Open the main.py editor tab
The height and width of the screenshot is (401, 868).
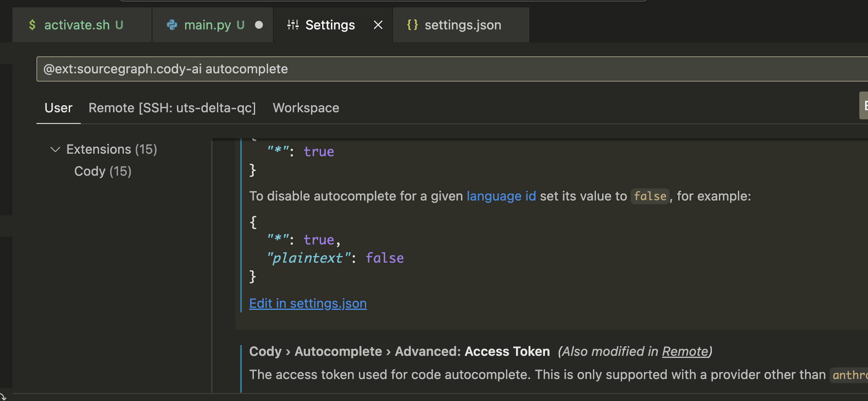tap(207, 25)
